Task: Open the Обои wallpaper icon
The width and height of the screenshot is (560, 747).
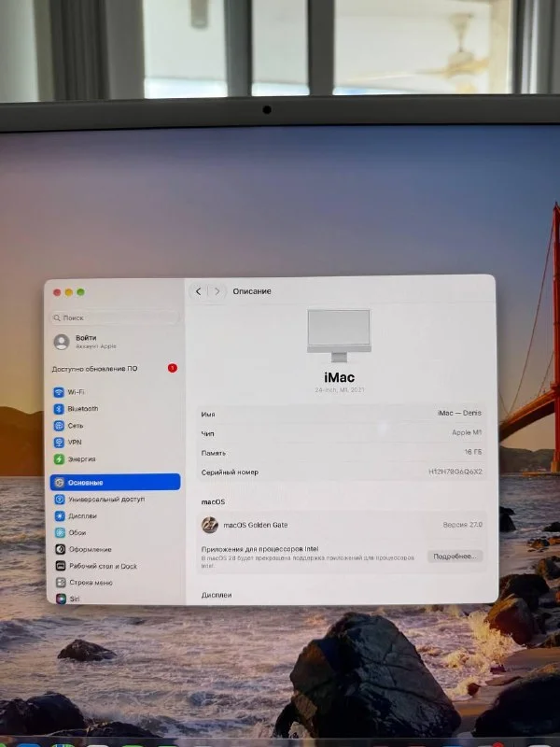Action: [60, 532]
